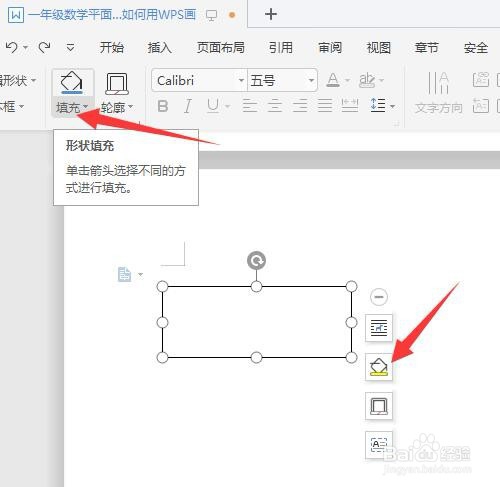Justify text alignment

coord(325,106)
